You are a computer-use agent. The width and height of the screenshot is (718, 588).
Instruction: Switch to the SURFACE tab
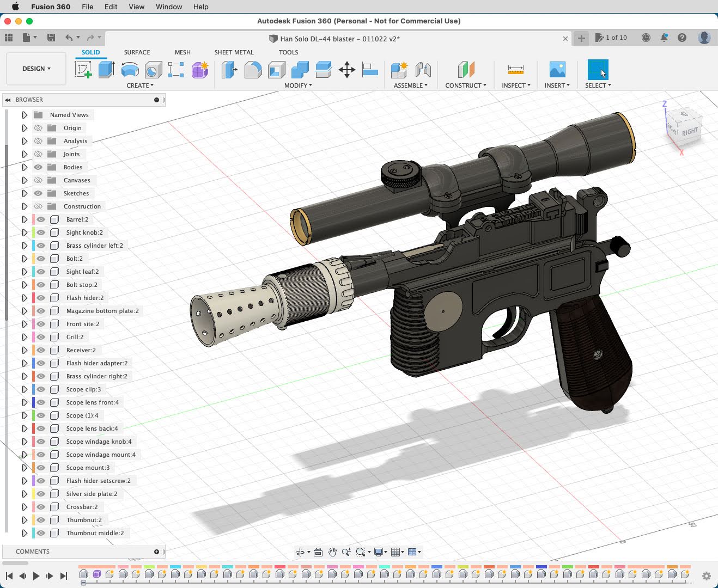[x=137, y=52]
